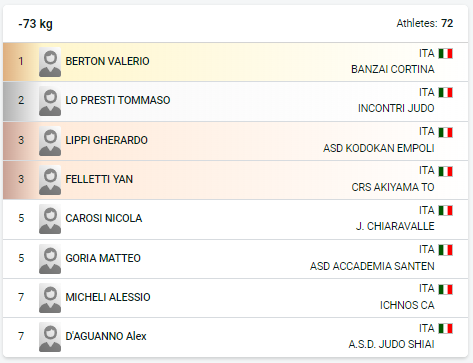Screen dimensions: 473x363
Task: Select club ASD ACCADEMIA SANTEN
Action: point(372,266)
